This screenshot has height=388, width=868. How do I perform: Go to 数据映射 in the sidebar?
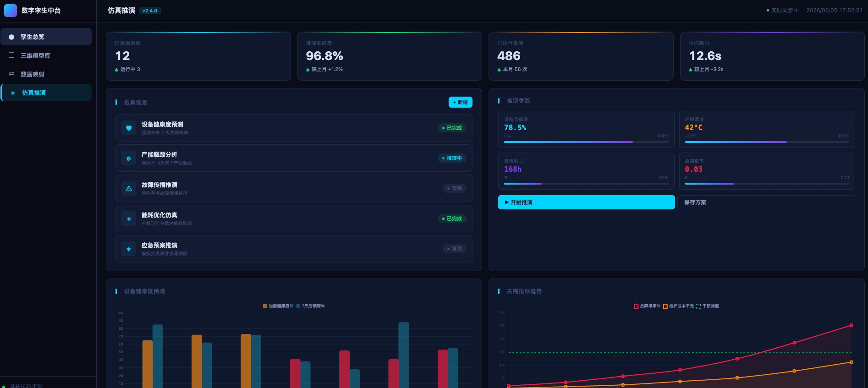[x=46, y=74]
